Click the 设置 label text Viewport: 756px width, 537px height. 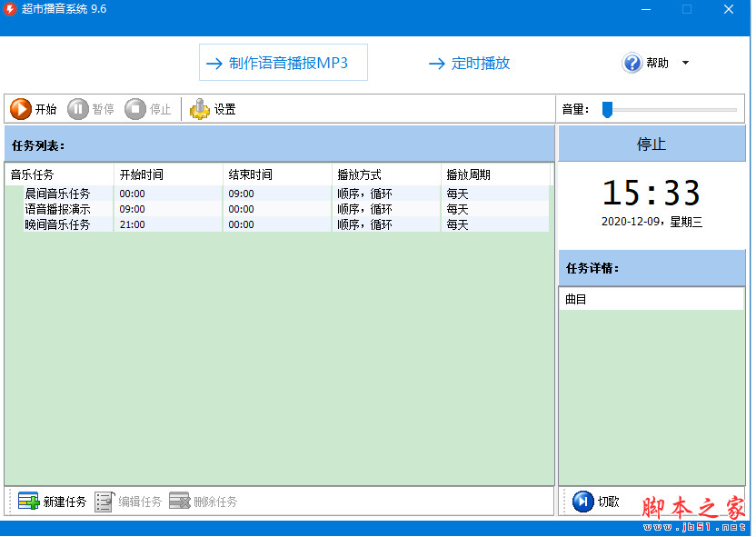[224, 109]
